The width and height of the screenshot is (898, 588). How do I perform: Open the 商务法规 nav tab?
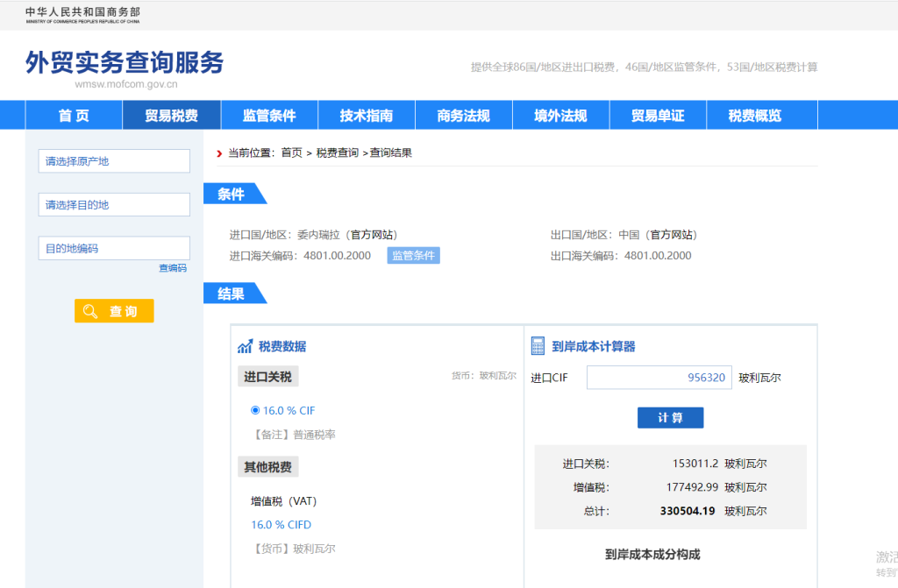coord(464,115)
